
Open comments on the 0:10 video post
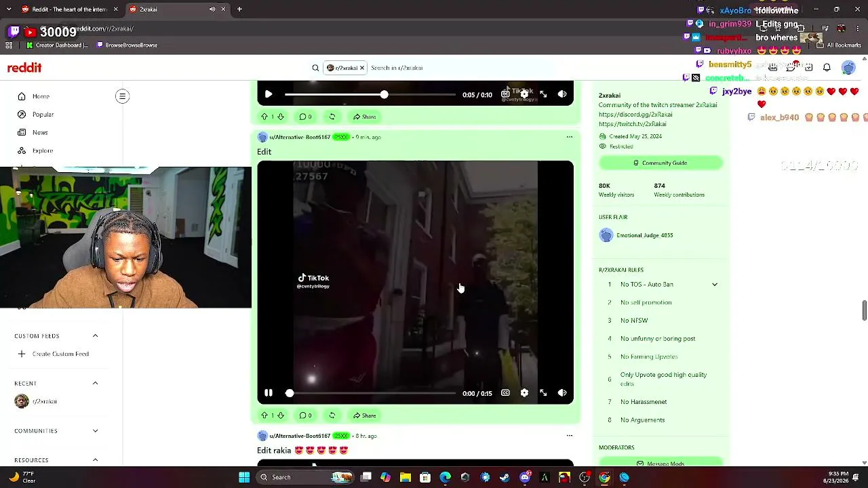pyautogui.click(x=306, y=117)
